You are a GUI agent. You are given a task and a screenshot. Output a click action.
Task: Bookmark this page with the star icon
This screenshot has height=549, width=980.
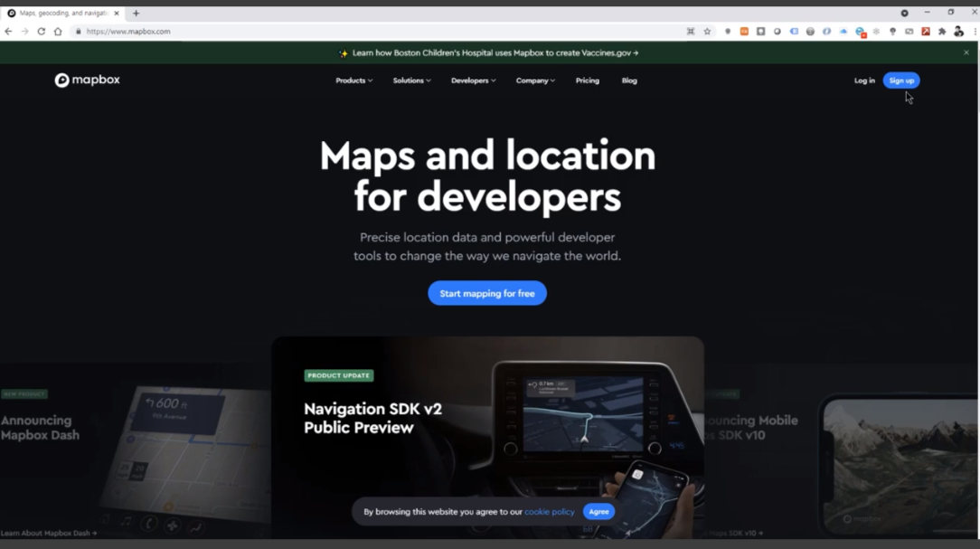click(x=707, y=32)
